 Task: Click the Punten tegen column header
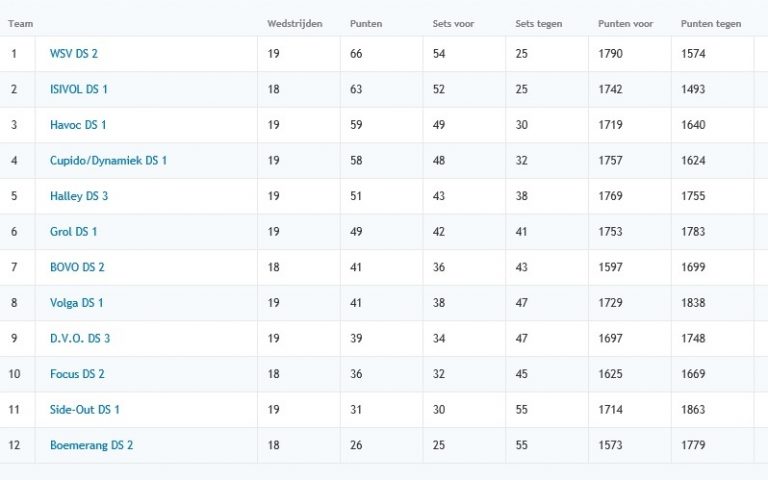click(710, 23)
